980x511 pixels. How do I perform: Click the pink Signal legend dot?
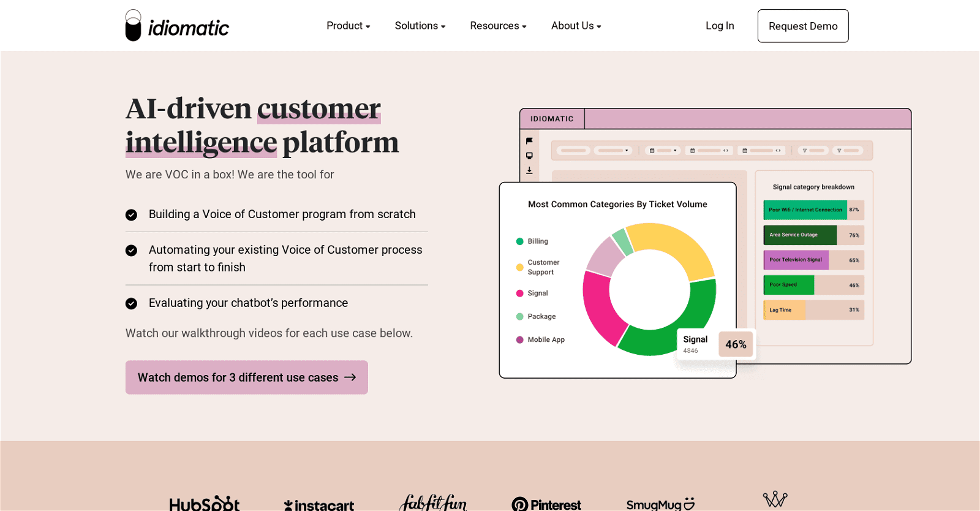tap(520, 293)
